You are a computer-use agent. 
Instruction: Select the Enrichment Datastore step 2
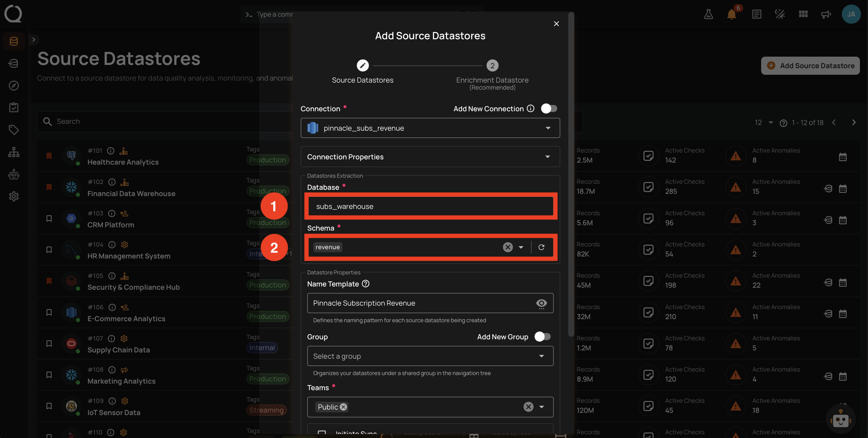[492, 75]
